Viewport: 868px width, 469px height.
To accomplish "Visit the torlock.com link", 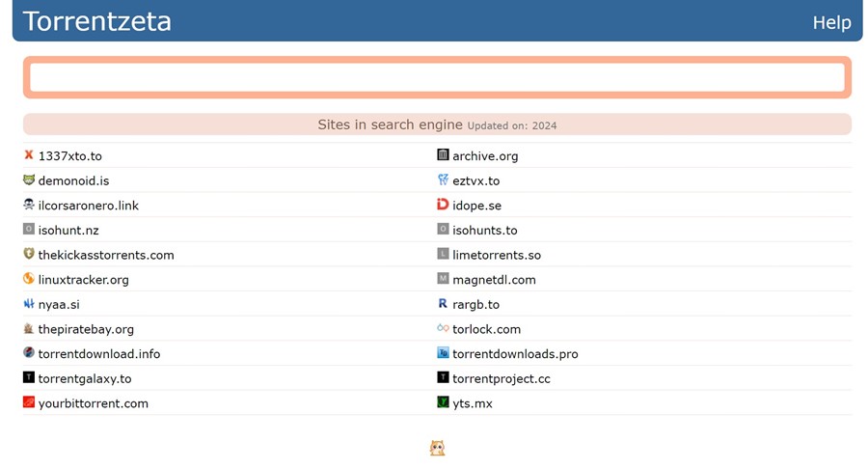I will pyautogui.click(x=486, y=329).
